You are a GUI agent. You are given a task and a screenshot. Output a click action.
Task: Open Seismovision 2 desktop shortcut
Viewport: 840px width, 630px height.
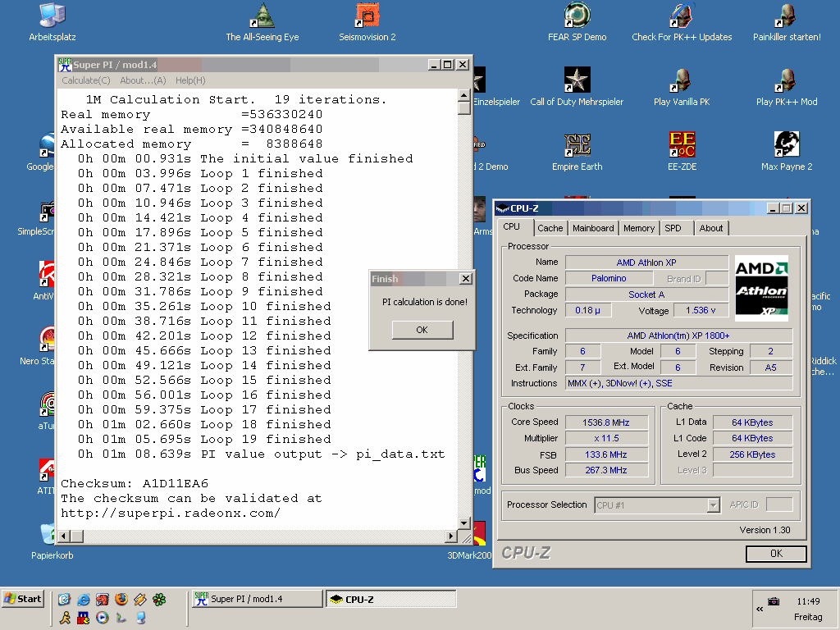click(x=367, y=22)
